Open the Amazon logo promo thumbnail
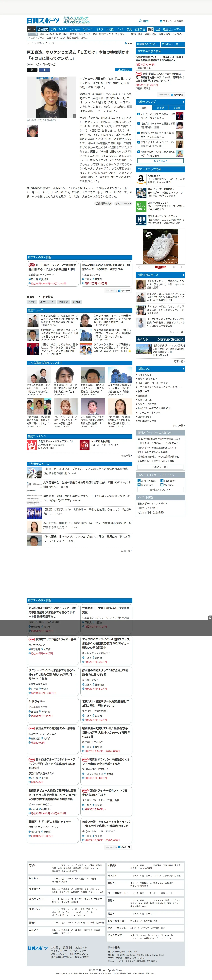The height and width of the screenshot is (980, 212). (x=141, y=179)
